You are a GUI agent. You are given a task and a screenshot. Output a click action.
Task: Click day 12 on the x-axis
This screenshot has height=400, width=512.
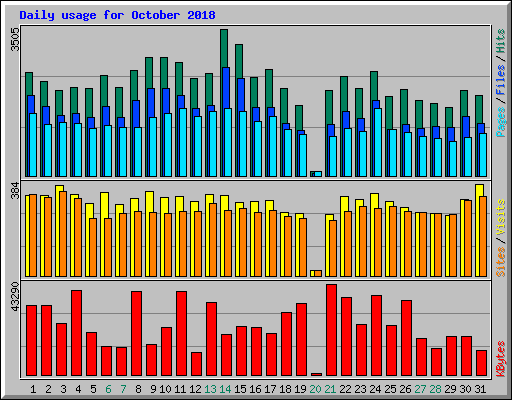(x=195, y=389)
